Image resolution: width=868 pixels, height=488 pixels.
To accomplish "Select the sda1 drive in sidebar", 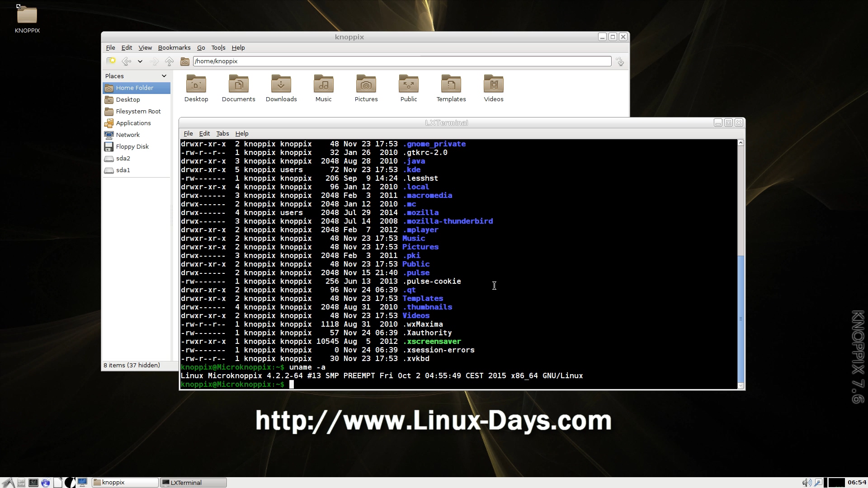I will [137, 170].
